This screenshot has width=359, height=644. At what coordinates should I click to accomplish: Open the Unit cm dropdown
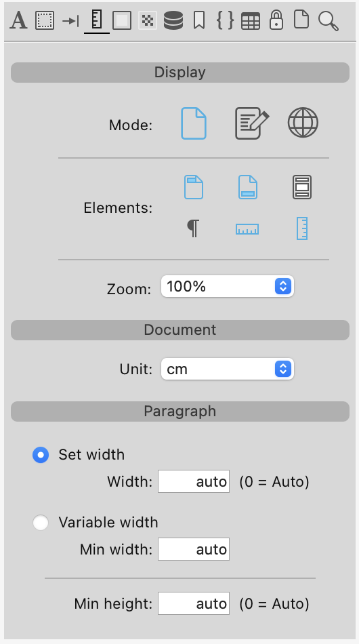pyautogui.click(x=228, y=369)
